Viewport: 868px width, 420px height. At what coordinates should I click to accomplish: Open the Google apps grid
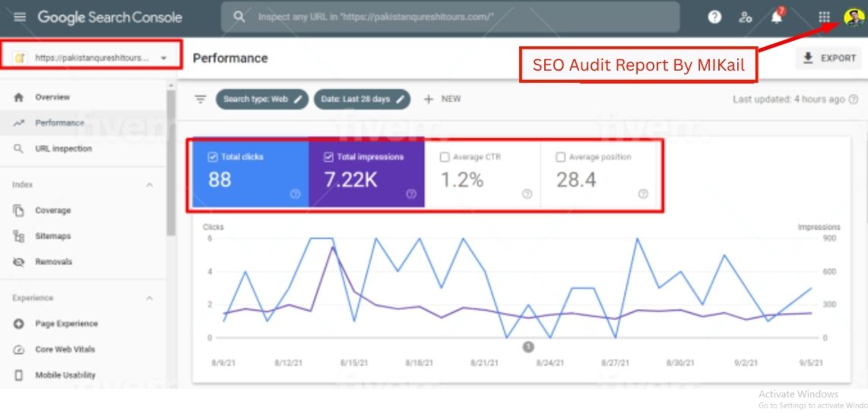[x=824, y=17]
